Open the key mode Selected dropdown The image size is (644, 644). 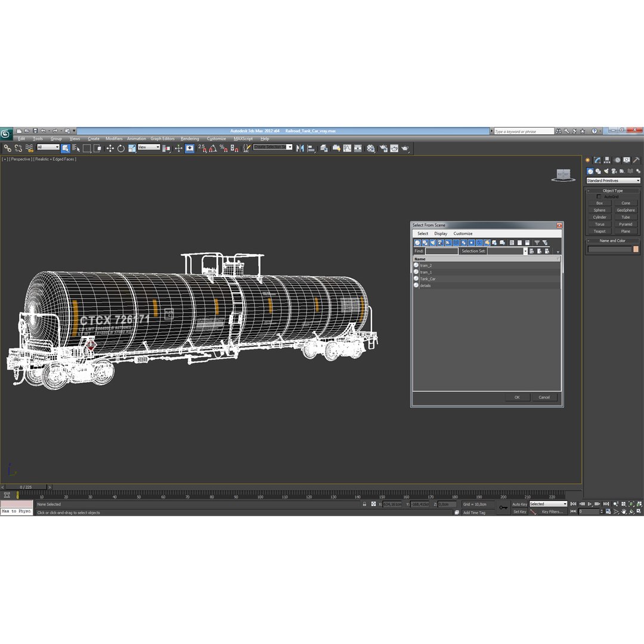point(548,504)
